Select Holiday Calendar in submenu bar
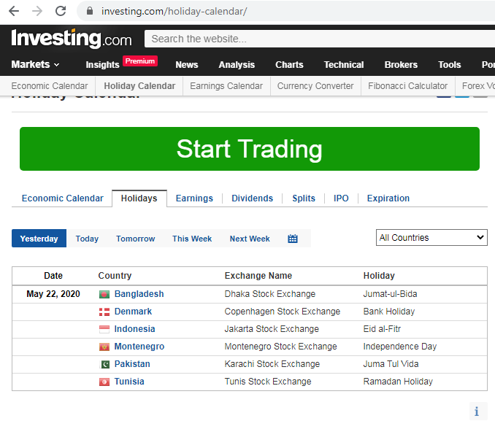The width and height of the screenshot is (495, 448). tap(139, 86)
